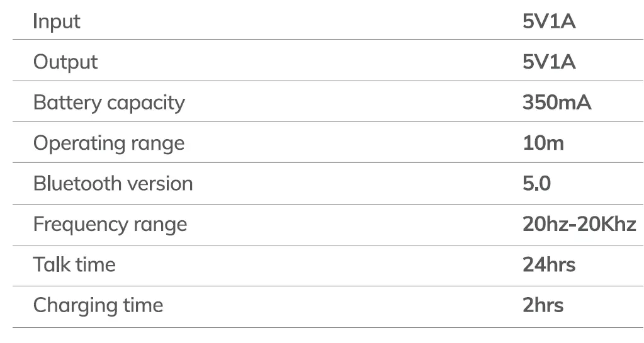This screenshot has width=644, height=343.
Task: Select the Output value 5V1A
Action: point(549,62)
